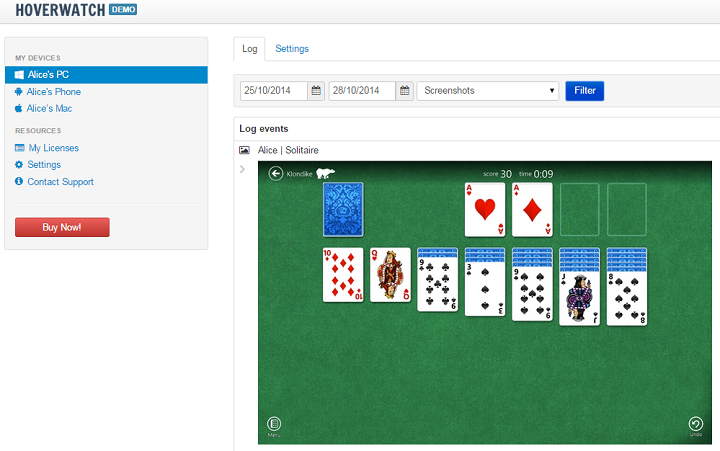Click the license card icon

[19, 148]
